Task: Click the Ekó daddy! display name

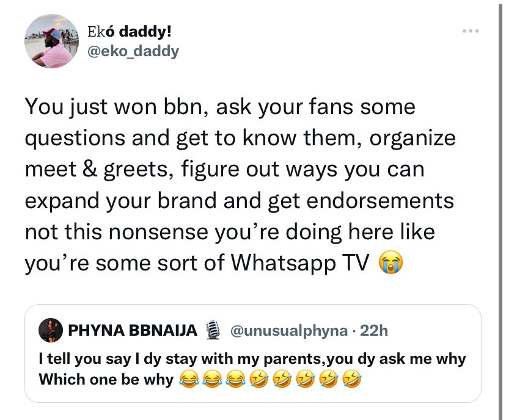Action: (130, 32)
